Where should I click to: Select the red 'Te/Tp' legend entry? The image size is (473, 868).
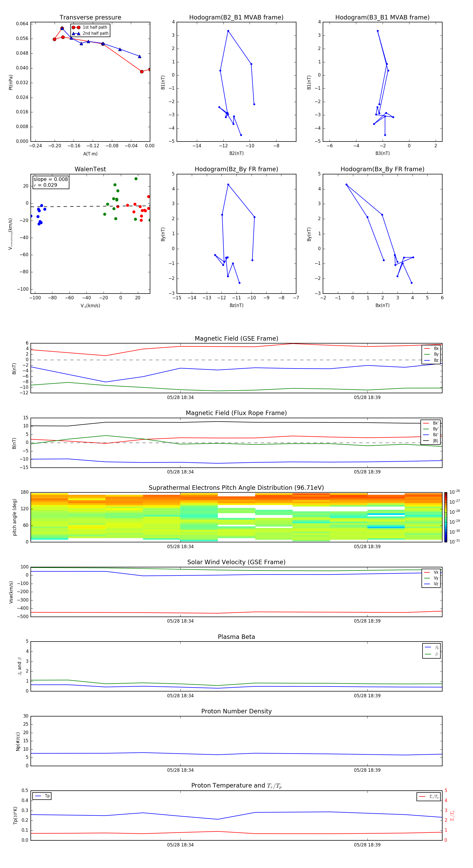pyautogui.click(x=429, y=796)
